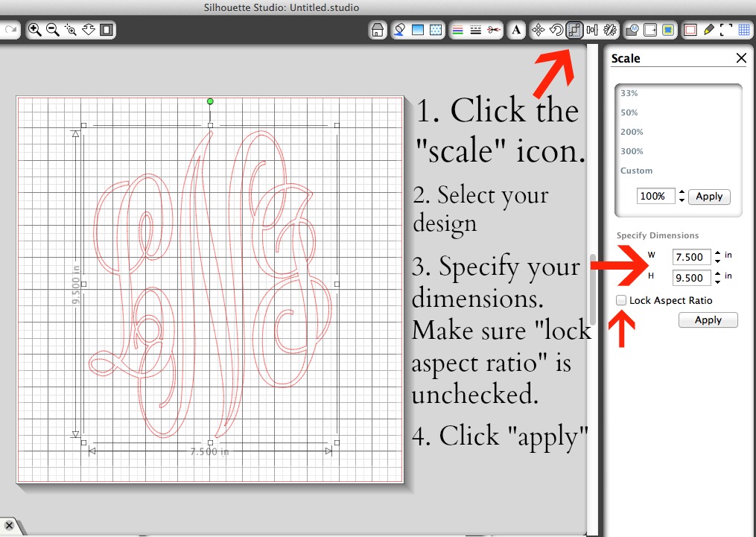Click the custom percentage field showing 100%

click(655, 196)
